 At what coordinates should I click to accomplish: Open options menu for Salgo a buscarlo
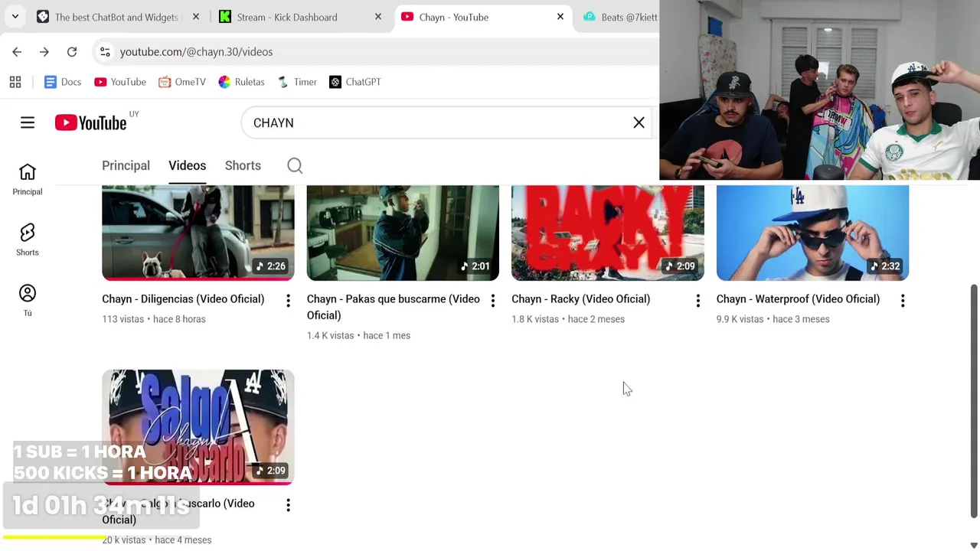pyautogui.click(x=288, y=505)
